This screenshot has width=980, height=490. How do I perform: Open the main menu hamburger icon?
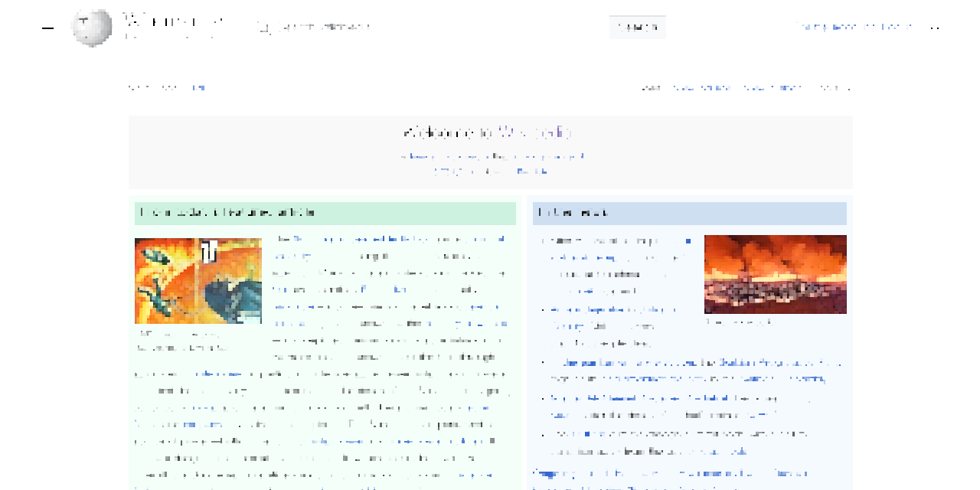[x=48, y=28]
